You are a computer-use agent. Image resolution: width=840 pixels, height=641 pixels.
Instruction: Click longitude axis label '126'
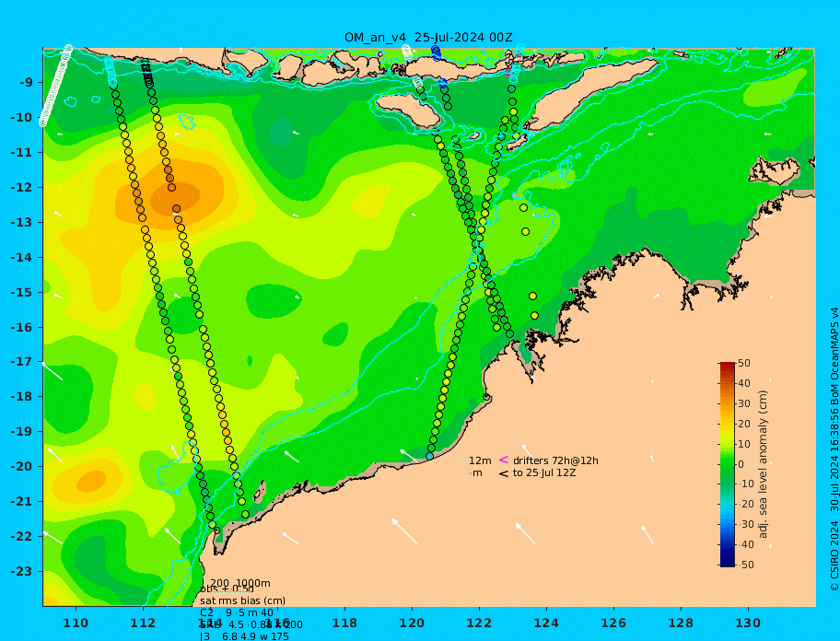tap(613, 624)
